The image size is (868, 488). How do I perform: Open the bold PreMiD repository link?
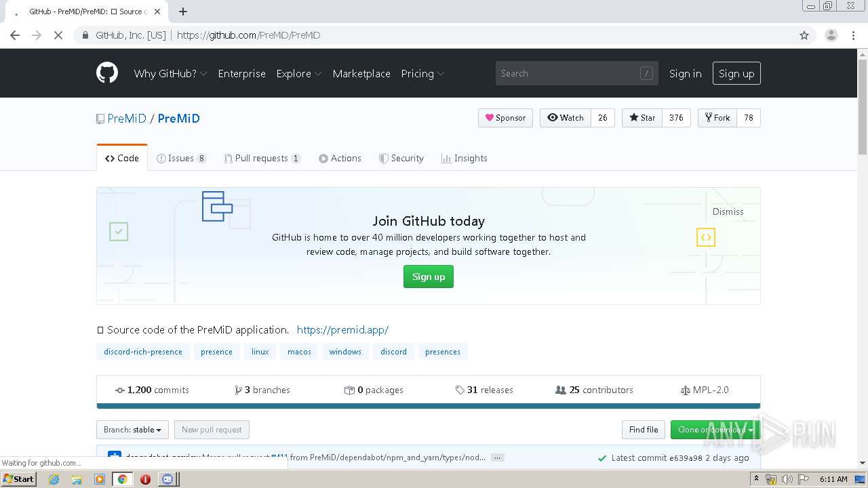click(x=179, y=118)
